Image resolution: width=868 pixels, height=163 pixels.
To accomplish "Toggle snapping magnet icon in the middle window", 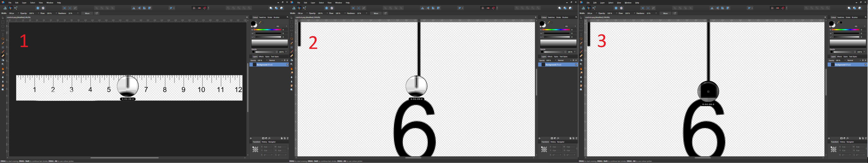I will click(x=493, y=8).
